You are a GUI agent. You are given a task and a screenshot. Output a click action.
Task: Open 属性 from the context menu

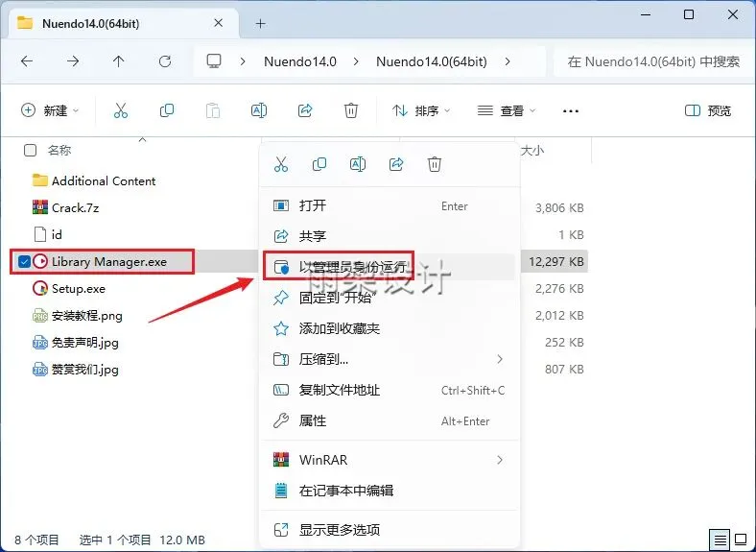[x=390, y=420]
